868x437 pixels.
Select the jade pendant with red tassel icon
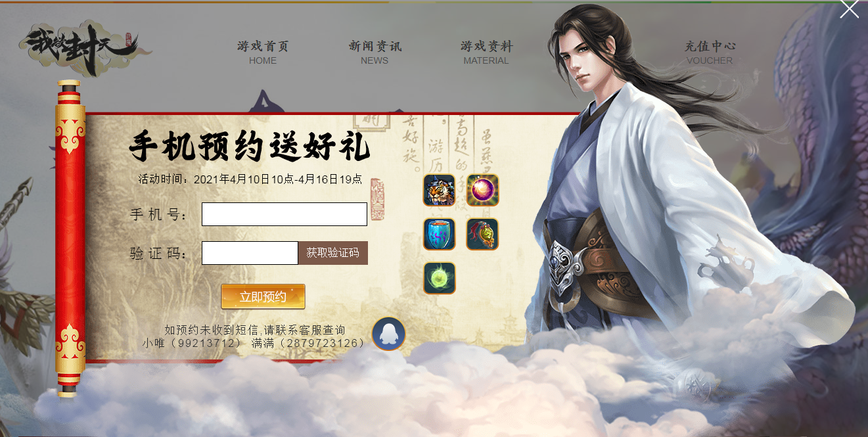pos(483,235)
